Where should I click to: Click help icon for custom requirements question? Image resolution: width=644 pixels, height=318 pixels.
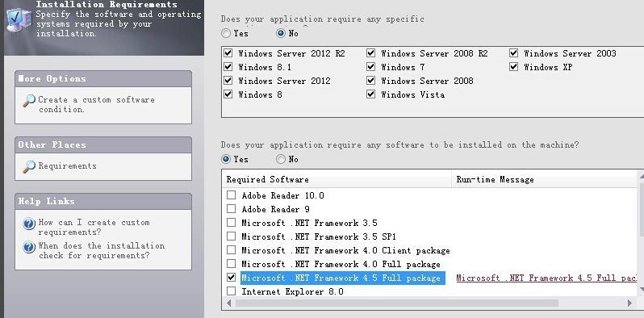pos(29,224)
